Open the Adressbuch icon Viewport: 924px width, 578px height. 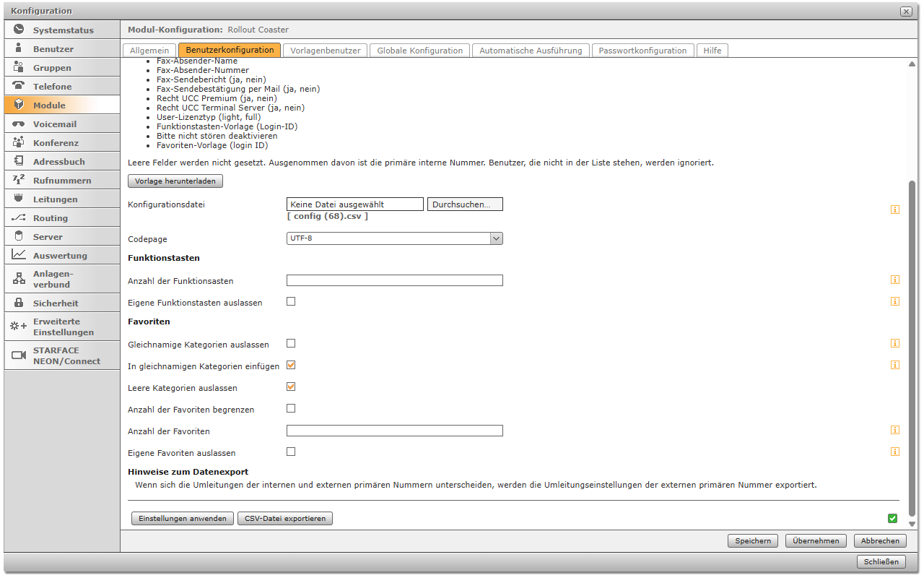(19, 161)
